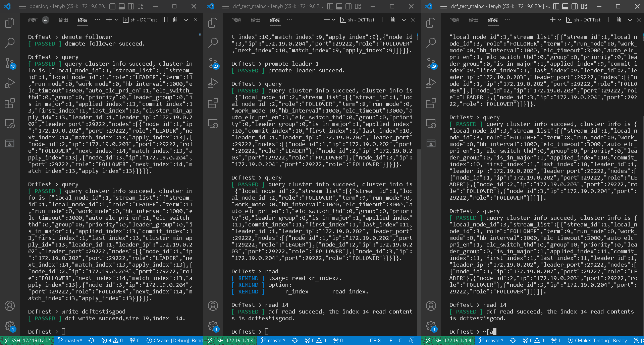Image resolution: width=644 pixels, height=345 pixels.
Task: Kill terminal with trash icon in oper.log window
Action: (x=175, y=20)
